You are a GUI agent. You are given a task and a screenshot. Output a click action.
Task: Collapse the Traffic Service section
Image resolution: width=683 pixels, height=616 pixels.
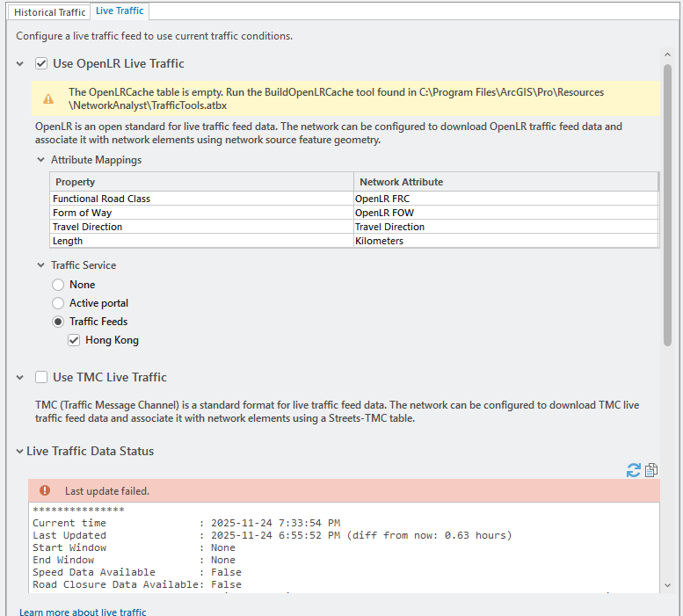(41, 265)
